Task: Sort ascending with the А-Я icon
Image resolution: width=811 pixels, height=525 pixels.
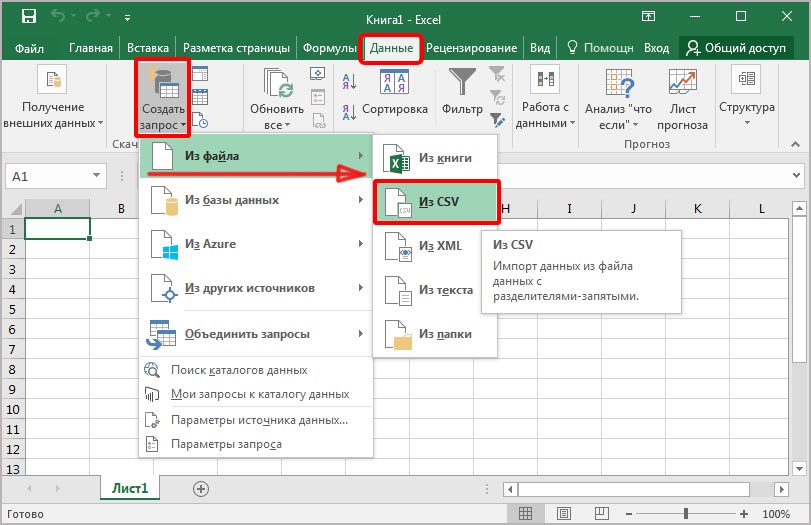Action: (x=349, y=81)
